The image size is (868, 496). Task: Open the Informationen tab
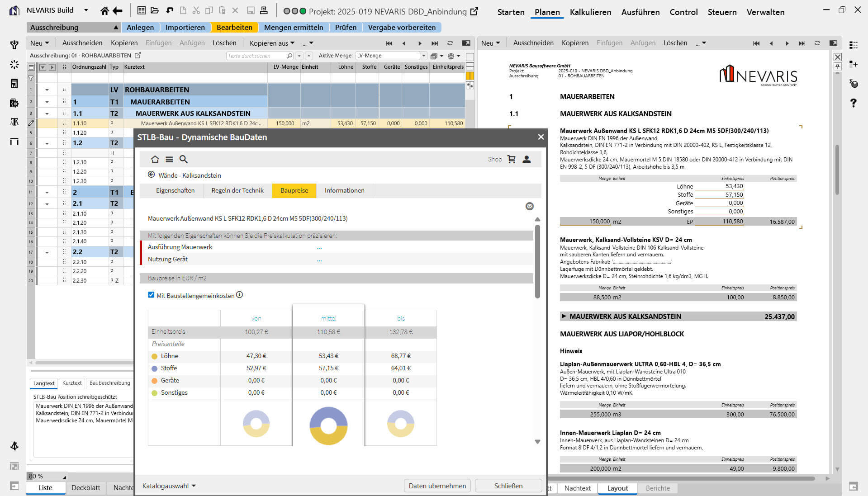[x=344, y=190]
